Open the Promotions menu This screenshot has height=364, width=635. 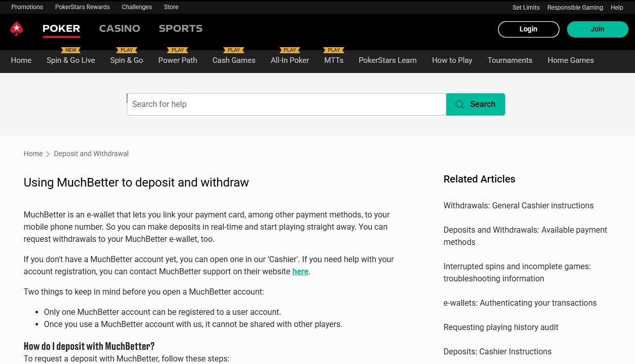click(27, 7)
